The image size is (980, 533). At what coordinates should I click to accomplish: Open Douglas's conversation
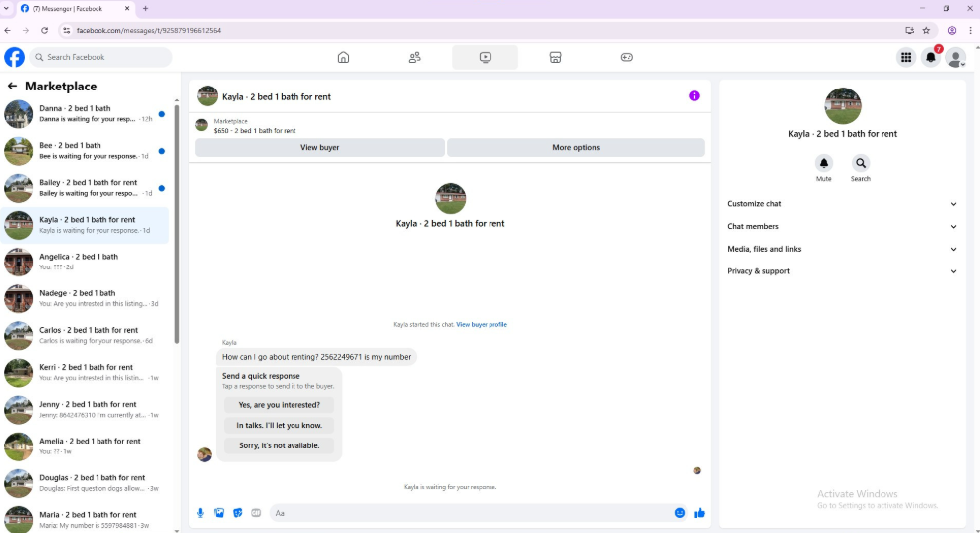tap(85, 483)
